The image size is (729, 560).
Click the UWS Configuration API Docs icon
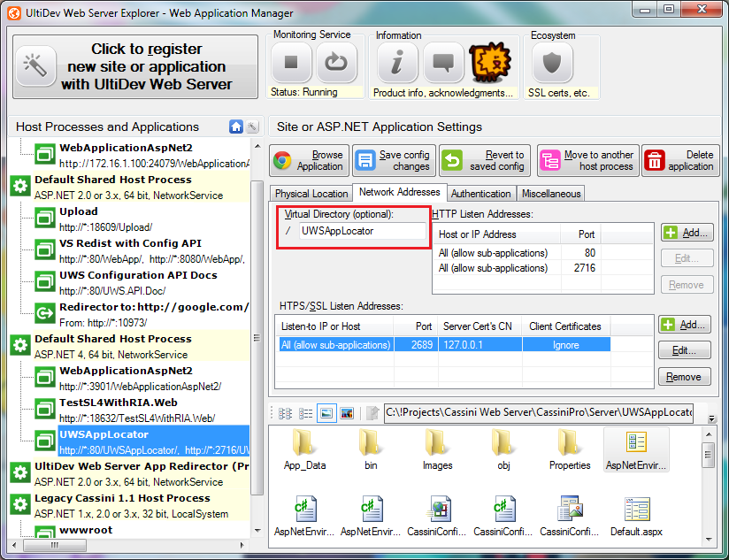pos(45,281)
